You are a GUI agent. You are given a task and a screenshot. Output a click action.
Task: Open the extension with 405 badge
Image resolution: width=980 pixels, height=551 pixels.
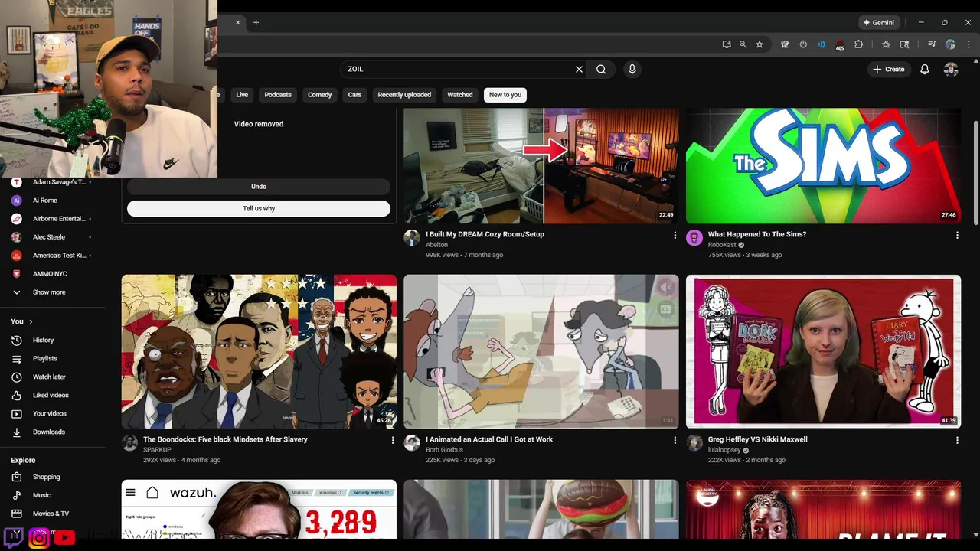pyautogui.click(x=840, y=45)
